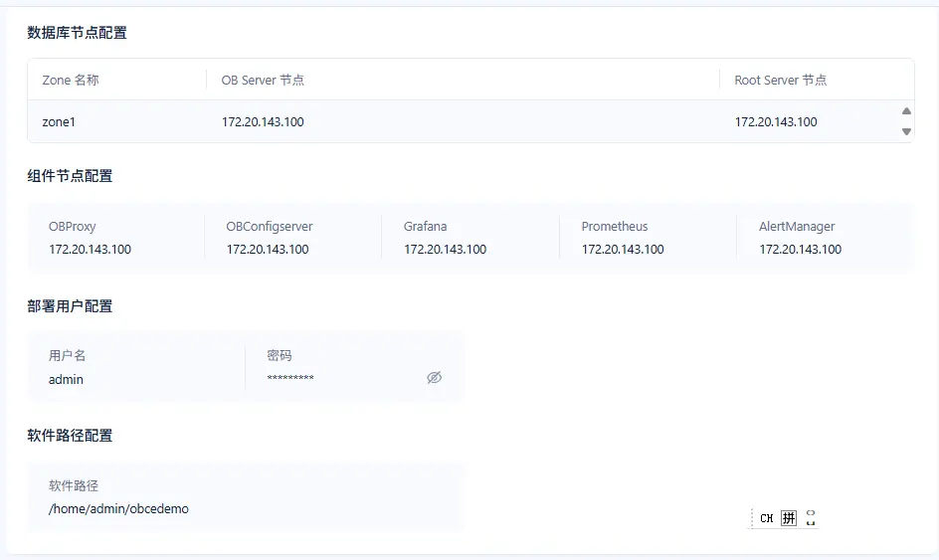Viewport: 939px width, 560px height.
Task: Click the table's scroll down arrow
Action: pyautogui.click(x=906, y=131)
